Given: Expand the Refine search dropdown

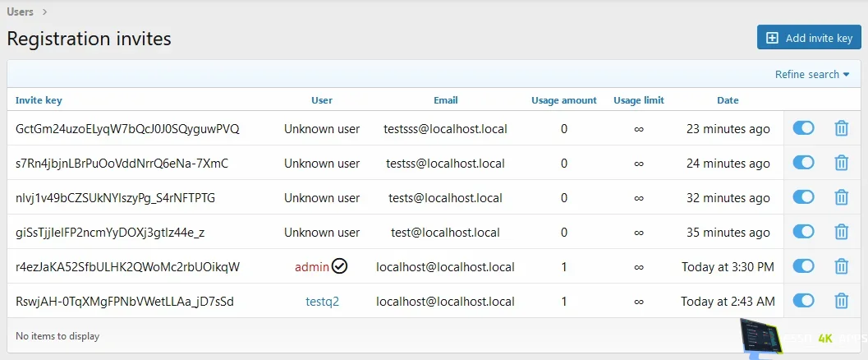Looking at the screenshot, I should coord(812,74).
